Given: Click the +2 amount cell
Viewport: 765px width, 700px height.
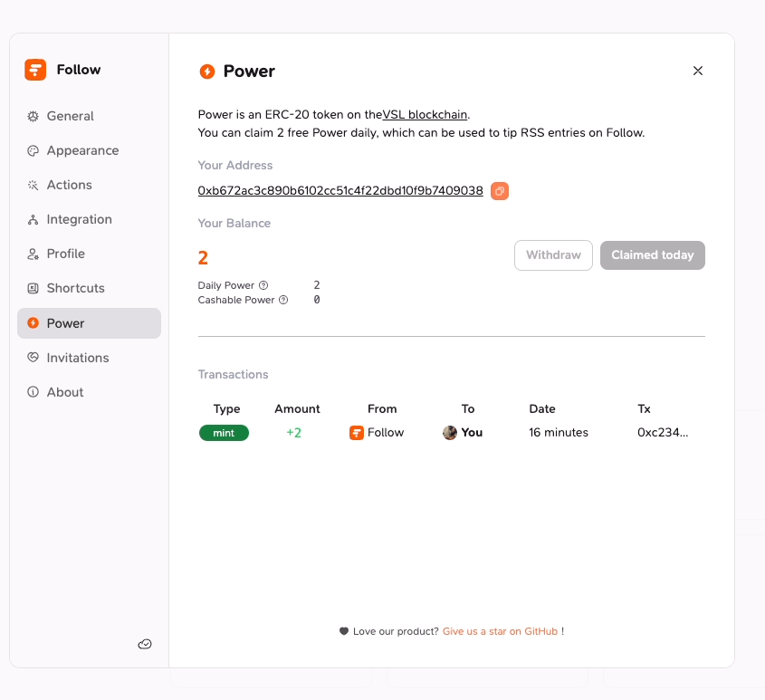Looking at the screenshot, I should point(293,433).
